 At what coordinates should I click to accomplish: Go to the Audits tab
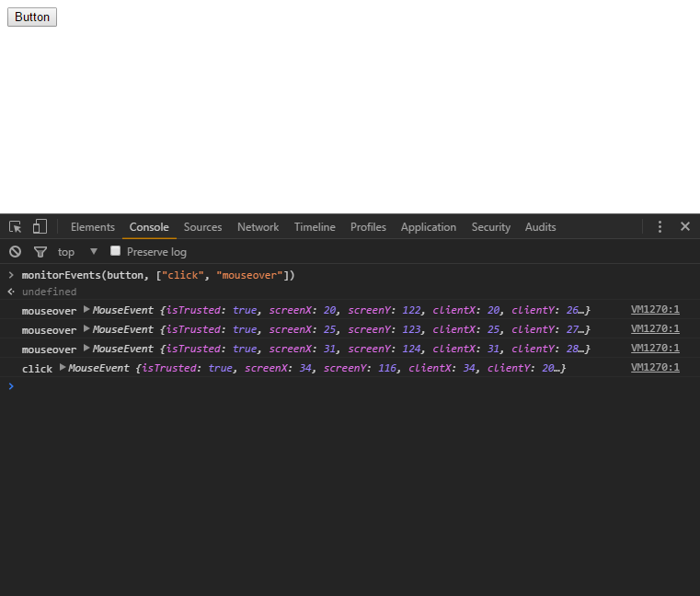pyautogui.click(x=540, y=227)
